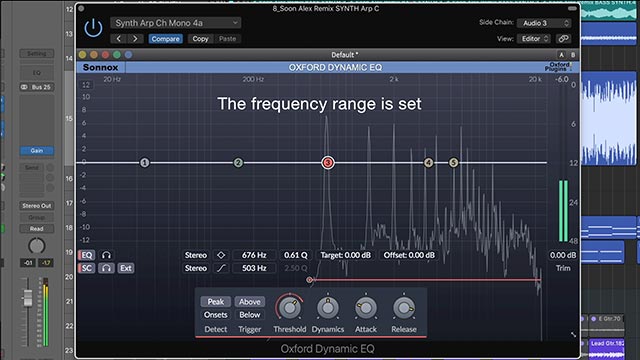This screenshot has width=640, height=360.
Task: Go to next preset with right arrow
Action: [x=135, y=39]
